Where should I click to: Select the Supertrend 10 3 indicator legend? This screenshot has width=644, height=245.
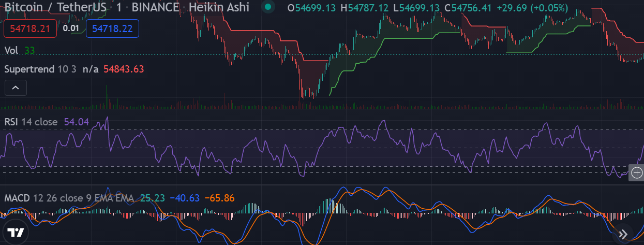[40, 69]
